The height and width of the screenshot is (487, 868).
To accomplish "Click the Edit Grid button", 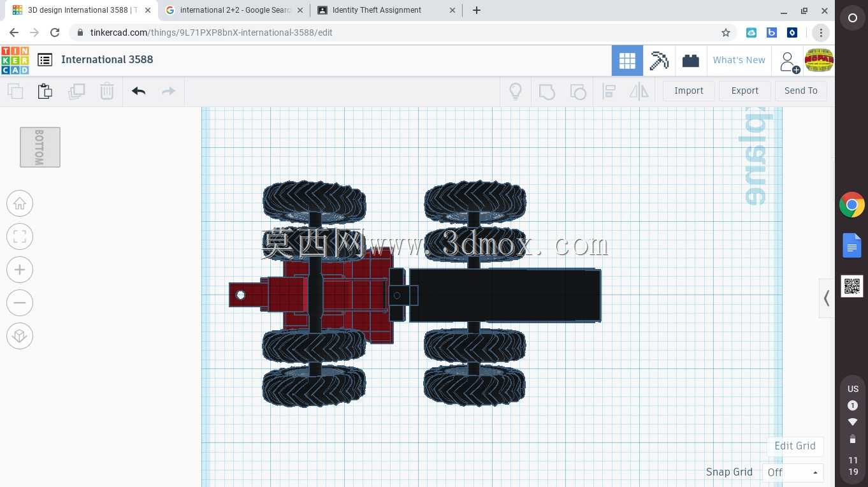I will (795, 446).
